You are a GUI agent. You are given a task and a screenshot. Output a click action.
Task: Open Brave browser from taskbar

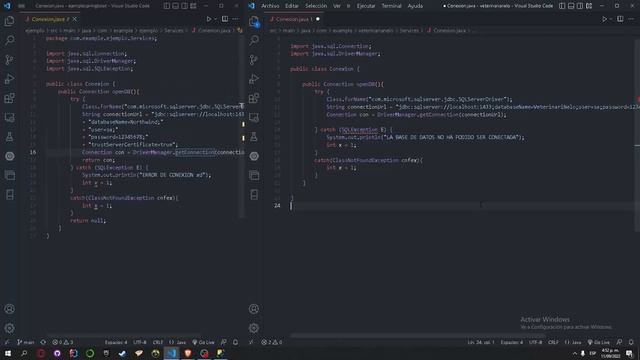tap(188, 353)
